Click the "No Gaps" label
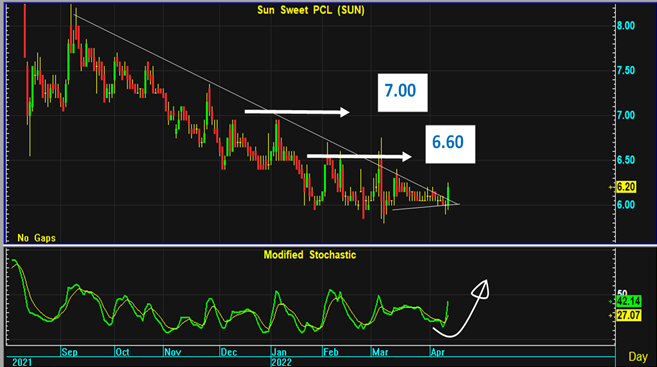This screenshot has width=657, height=367. tap(36, 238)
